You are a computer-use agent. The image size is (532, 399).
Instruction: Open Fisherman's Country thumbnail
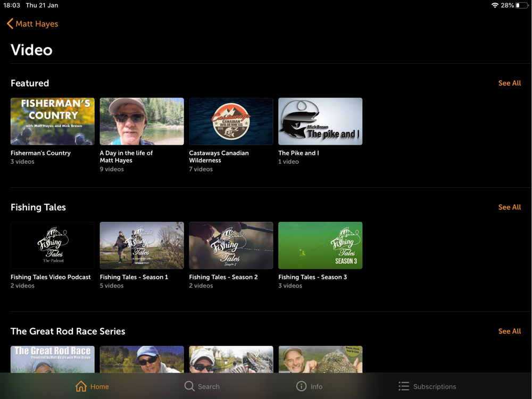coord(53,121)
